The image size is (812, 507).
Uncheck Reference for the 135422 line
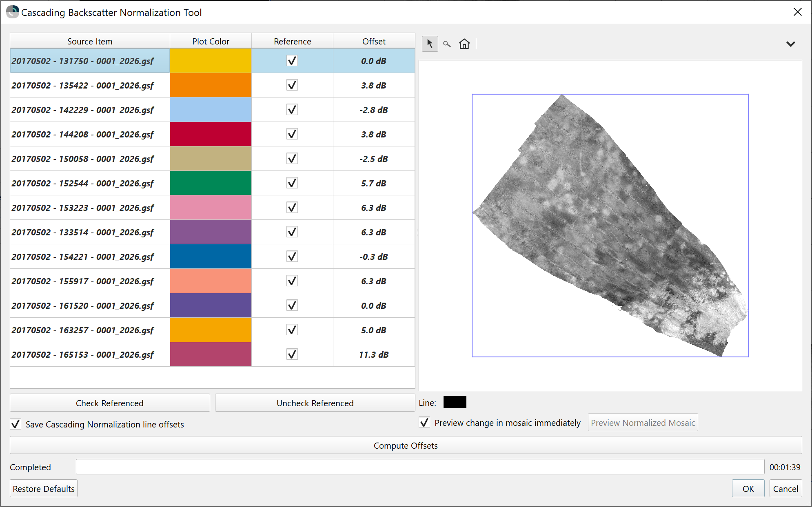pyautogui.click(x=292, y=85)
